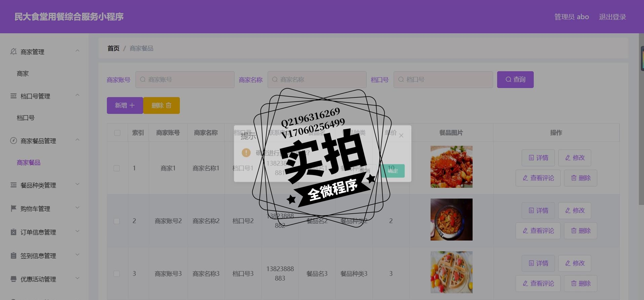Click the page vertical scrollbar
This screenshot has height=300, width=644.
point(641,119)
